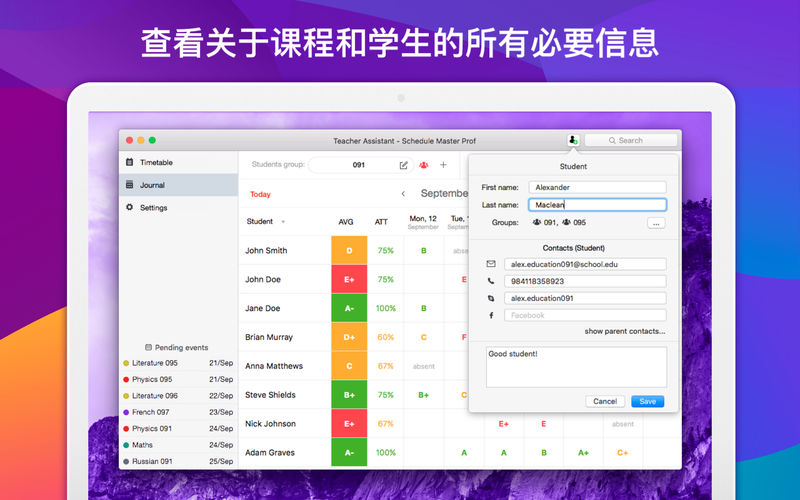Select Brian Murray's D+ average badge

pos(349,337)
